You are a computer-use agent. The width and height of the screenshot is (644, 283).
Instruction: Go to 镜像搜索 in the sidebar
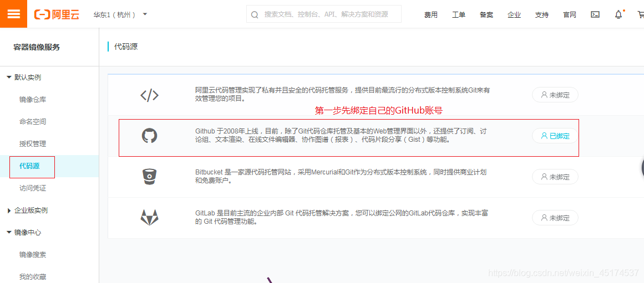click(32, 254)
